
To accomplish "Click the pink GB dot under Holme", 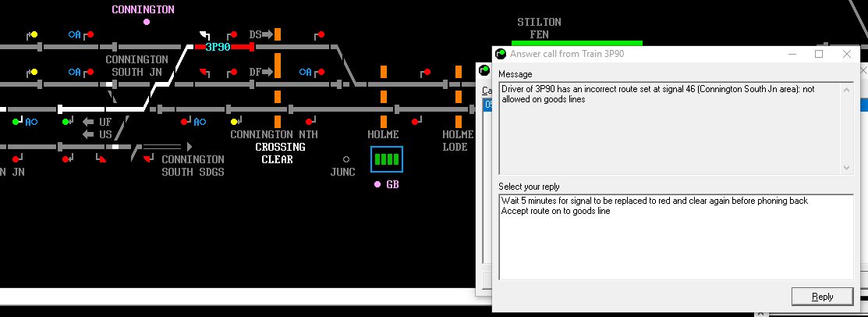I will (x=377, y=184).
